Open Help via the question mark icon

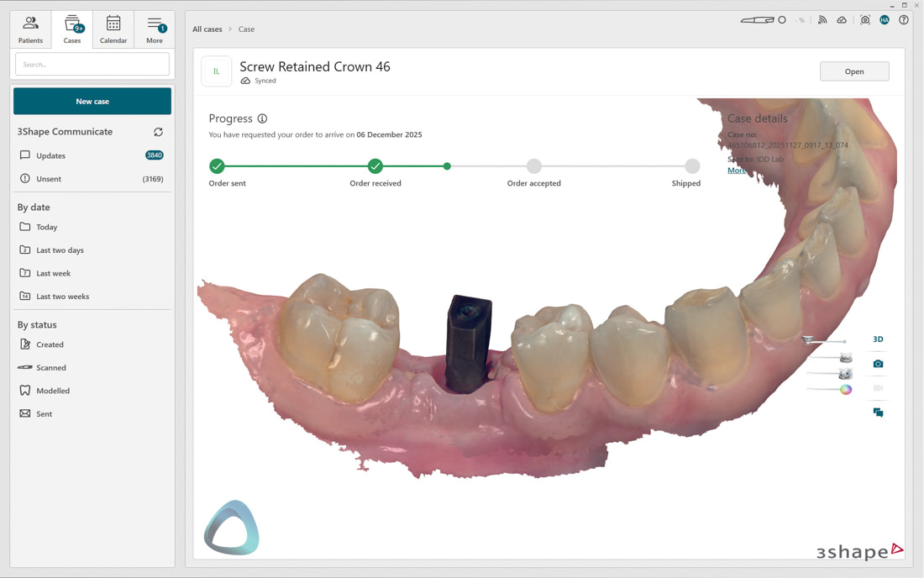click(x=903, y=19)
